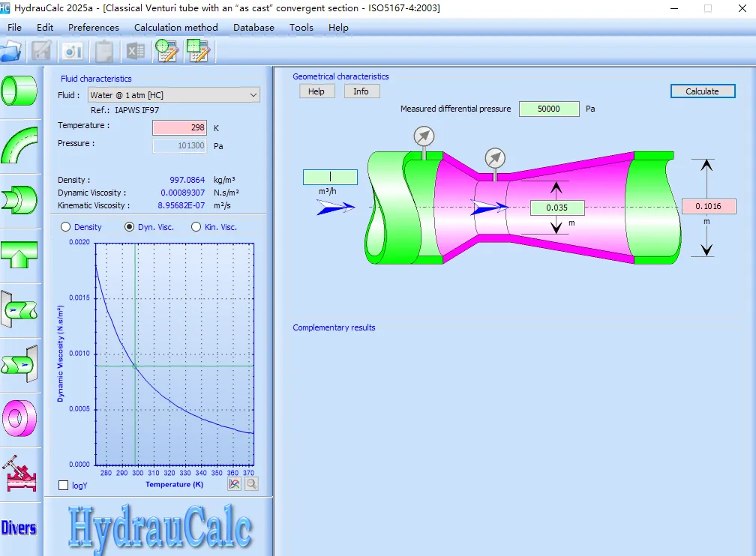Click the Kinematic Viscosity value 8.95682E-07
This screenshot has height=556, width=756.
(181, 205)
